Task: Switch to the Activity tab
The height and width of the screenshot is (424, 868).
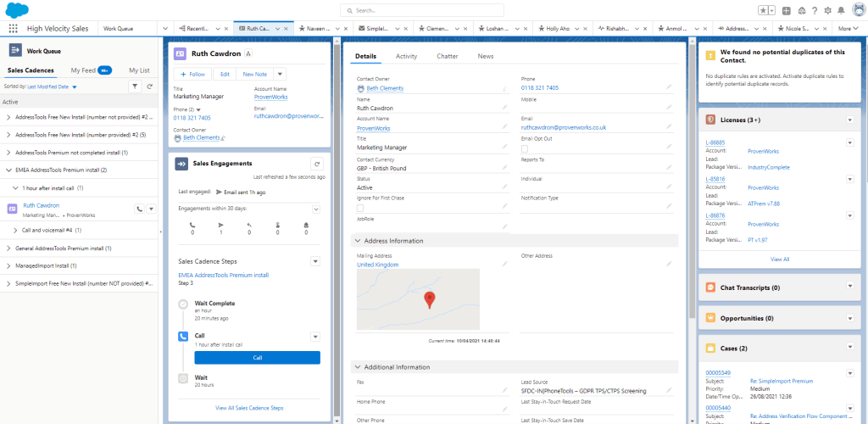Action: coord(406,56)
